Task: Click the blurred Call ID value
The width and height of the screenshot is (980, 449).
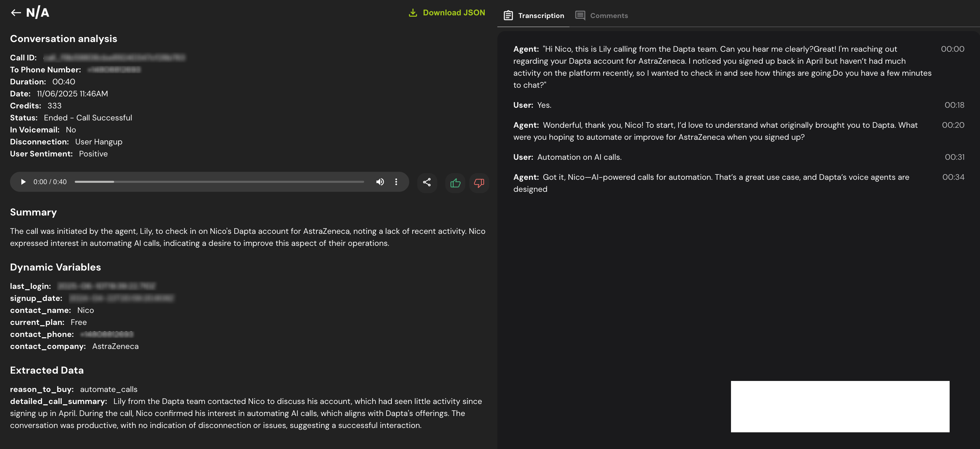Action: pos(114,58)
